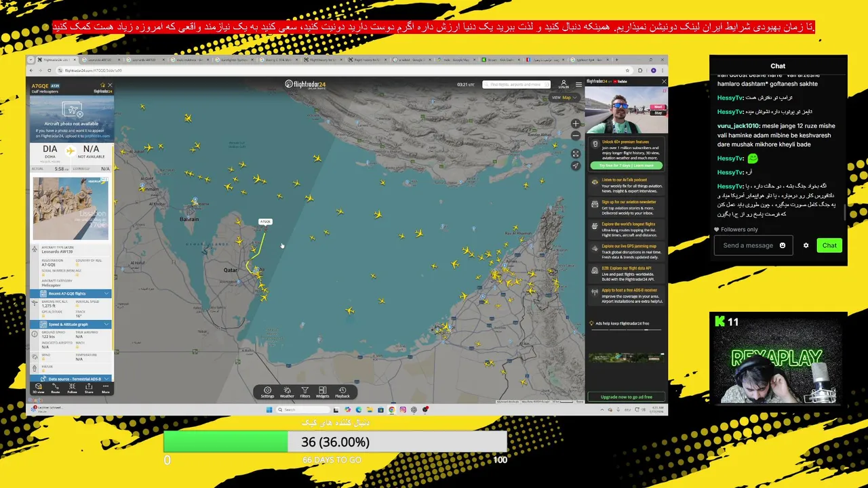Image resolution: width=868 pixels, height=488 pixels.
Task: Open the browser extensions icon
Action: pyautogui.click(x=640, y=70)
